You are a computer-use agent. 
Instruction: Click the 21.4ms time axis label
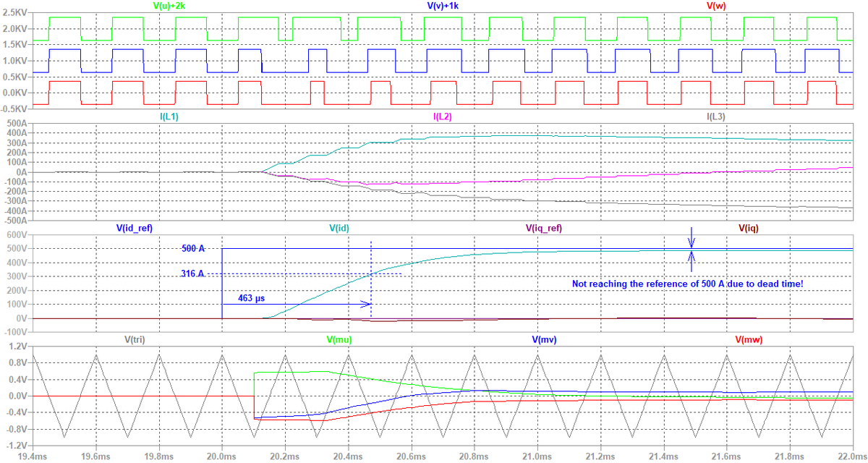663,456
